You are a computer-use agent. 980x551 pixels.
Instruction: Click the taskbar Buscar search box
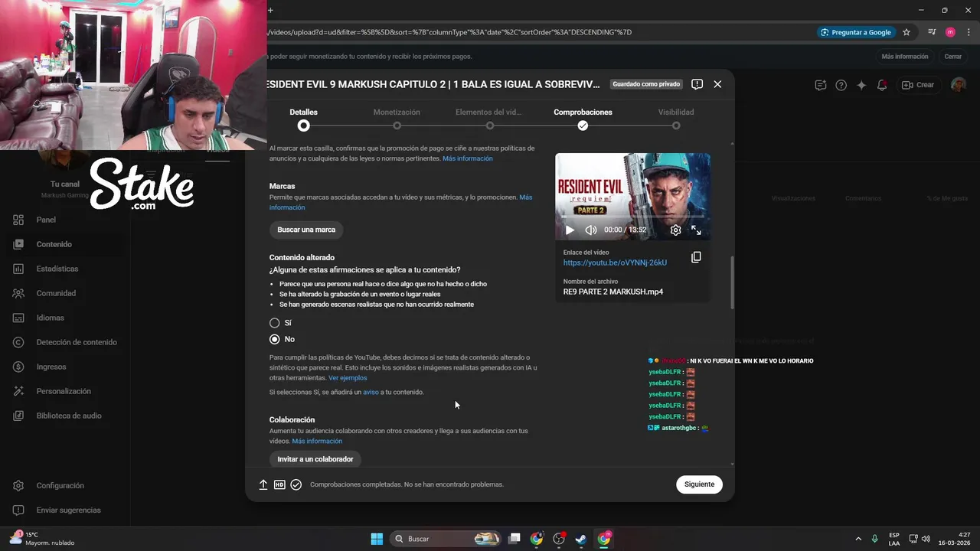coord(446,539)
